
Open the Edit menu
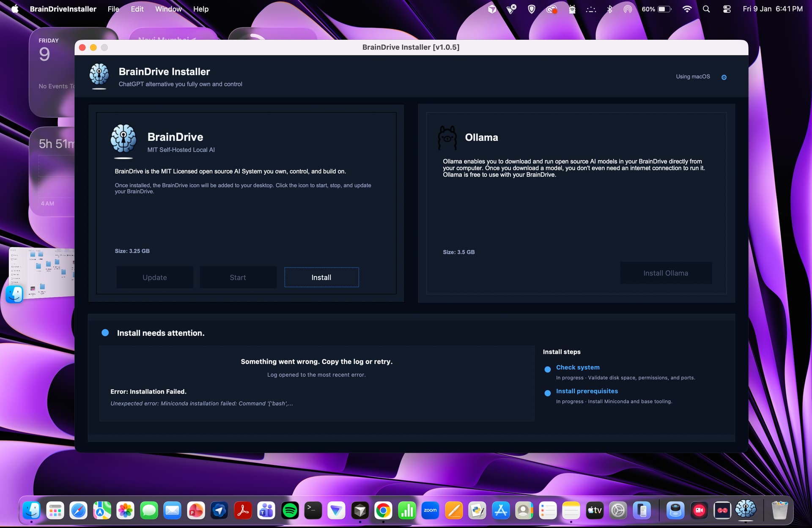click(137, 9)
